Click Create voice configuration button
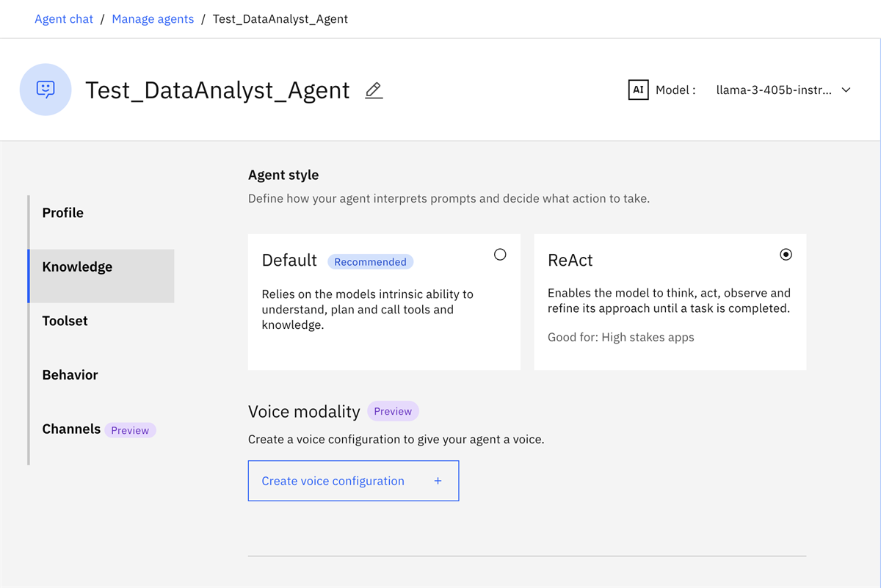The height and width of the screenshot is (588, 881). pos(333,481)
